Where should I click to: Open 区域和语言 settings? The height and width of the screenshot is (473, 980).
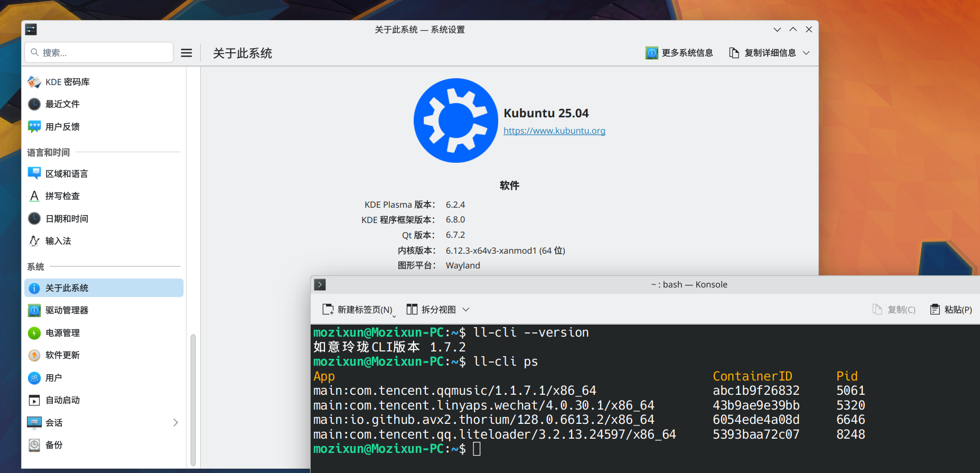[104, 174]
